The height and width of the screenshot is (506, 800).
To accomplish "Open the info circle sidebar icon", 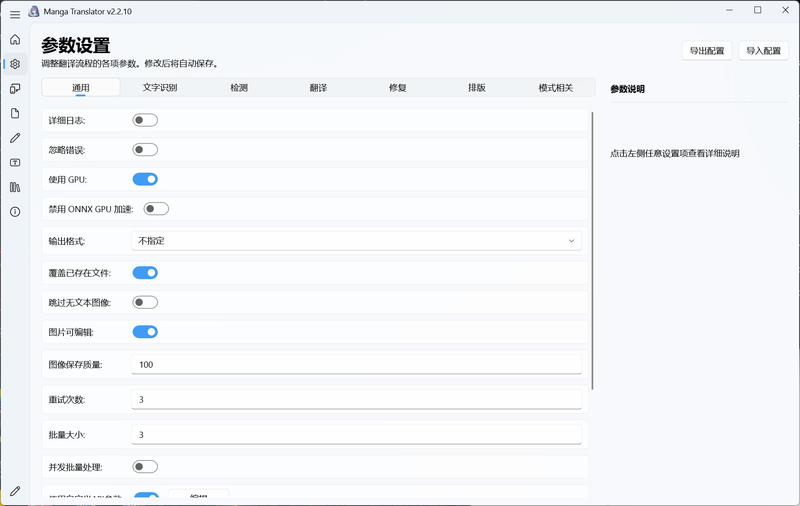I will 15,212.
